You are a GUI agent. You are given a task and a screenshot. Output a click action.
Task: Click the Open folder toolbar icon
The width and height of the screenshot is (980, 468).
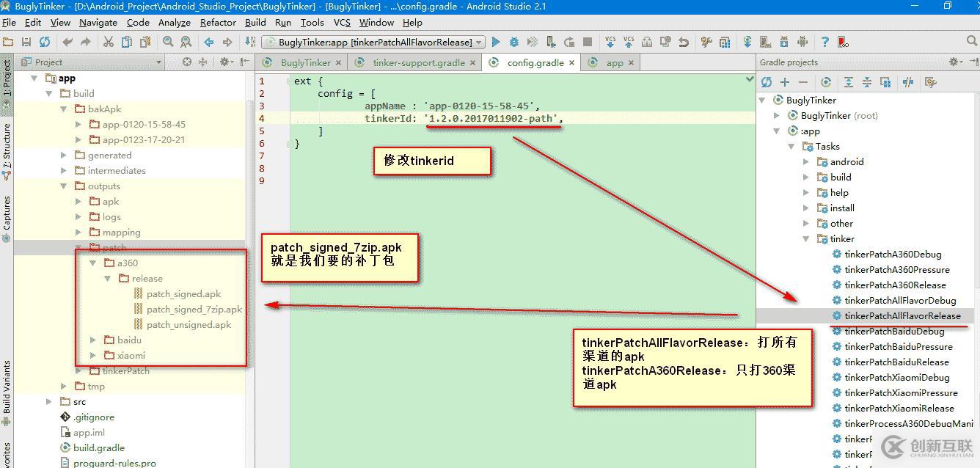pyautogui.click(x=8, y=42)
